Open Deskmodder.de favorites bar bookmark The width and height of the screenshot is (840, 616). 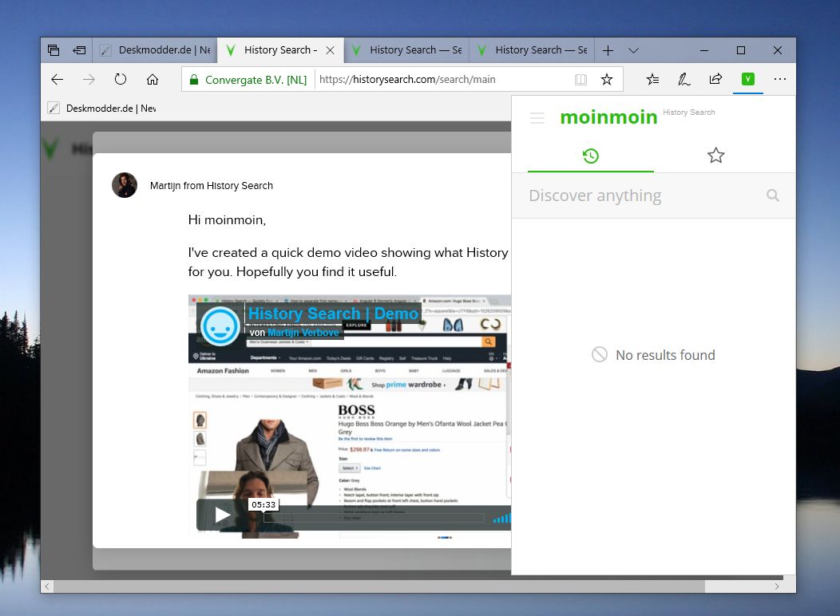(101, 108)
